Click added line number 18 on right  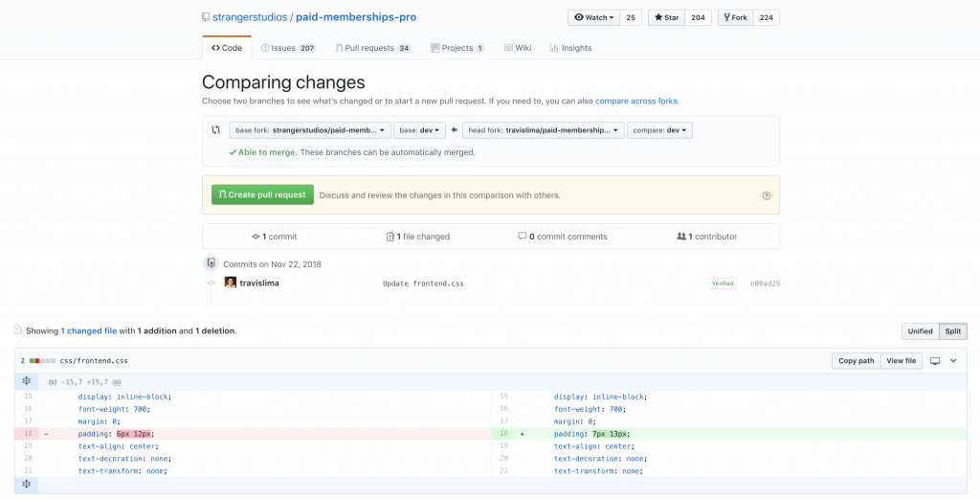(x=503, y=434)
